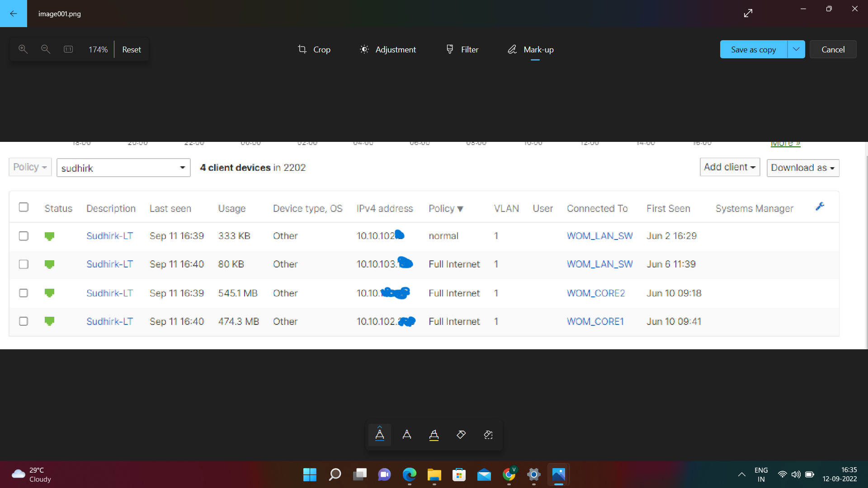The width and height of the screenshot is (868, 488).
Task: Select the eraser markup tool
Action: pos(461,435)
